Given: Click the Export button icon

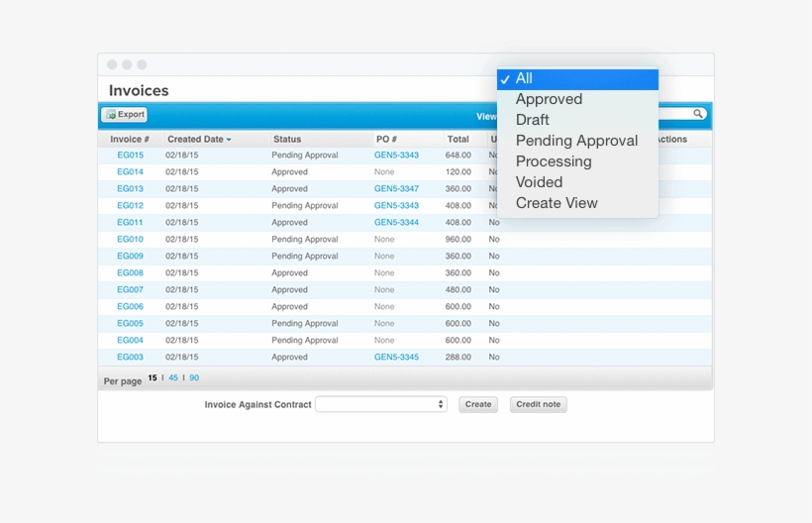Looking at the screenshot, I should 110,115.
